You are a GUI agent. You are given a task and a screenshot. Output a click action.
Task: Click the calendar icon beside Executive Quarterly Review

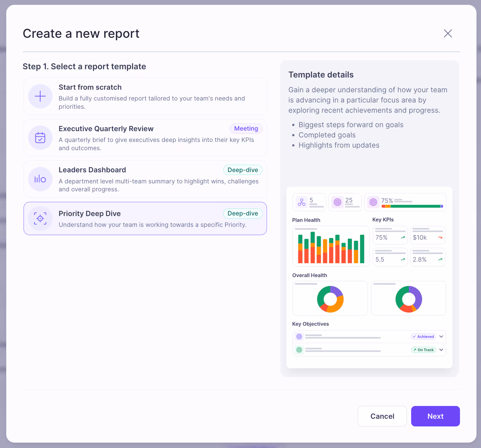pyautogui.click(x=40, y=138)
